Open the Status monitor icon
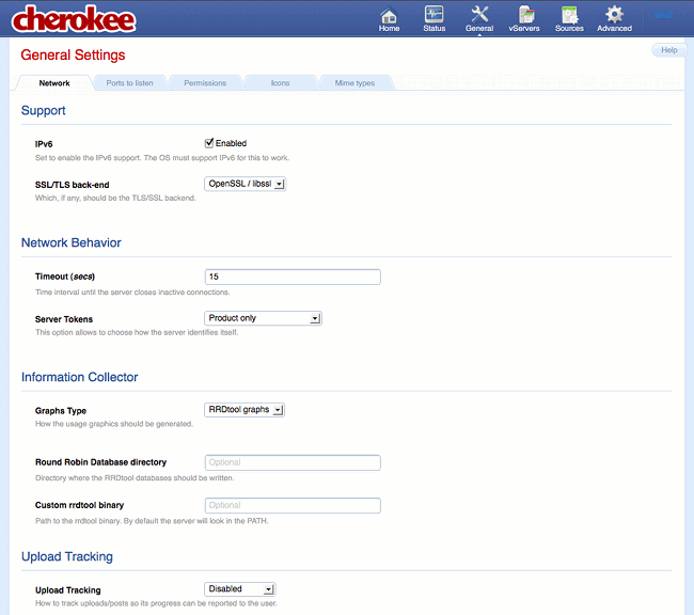 [434, 17]
